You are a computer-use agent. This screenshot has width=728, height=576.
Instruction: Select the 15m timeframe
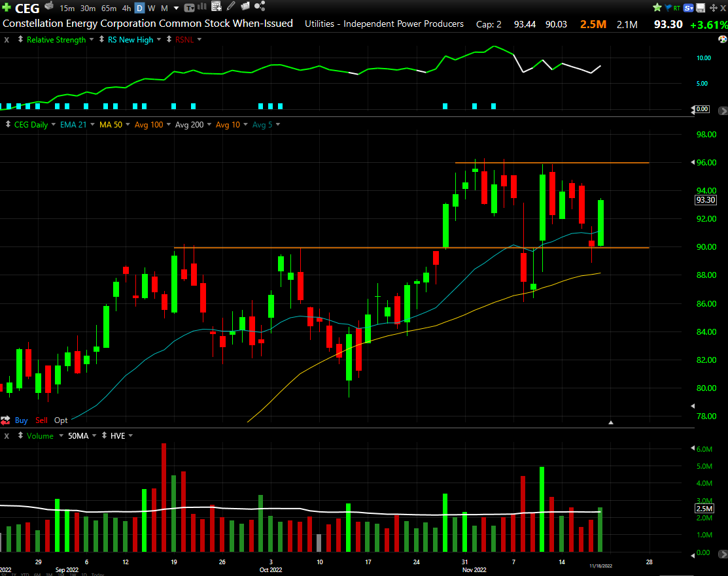pyautogui.click(x=67, y=8)
